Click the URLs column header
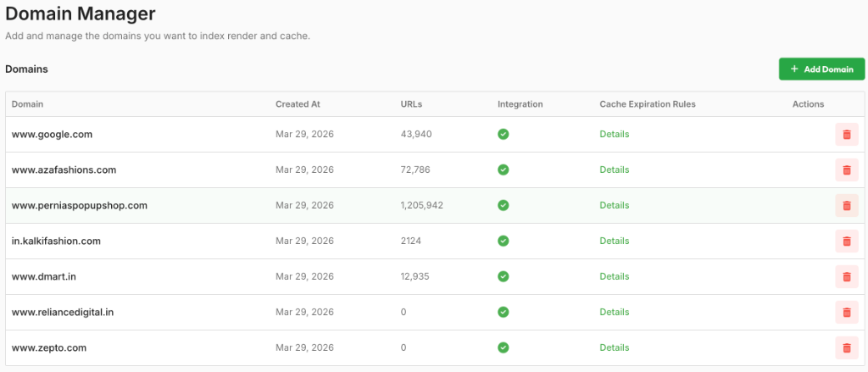This screenshot has height=372, width=868. (x=411, y=104)
